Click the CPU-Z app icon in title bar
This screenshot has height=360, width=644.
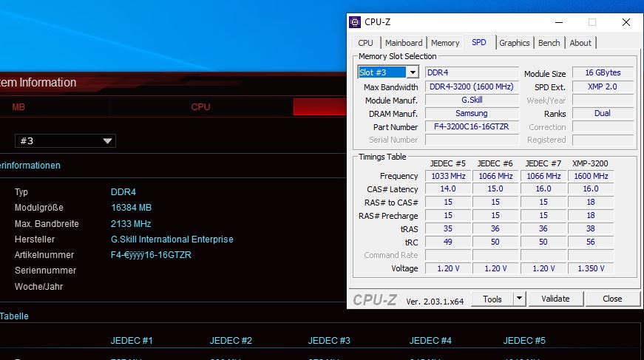(x=355, y=22)
